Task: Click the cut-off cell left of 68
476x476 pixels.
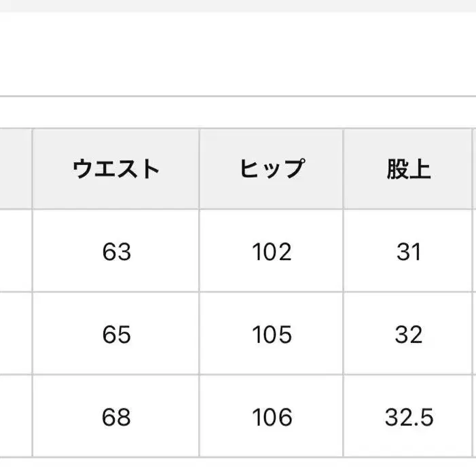Action: (15, 416)
